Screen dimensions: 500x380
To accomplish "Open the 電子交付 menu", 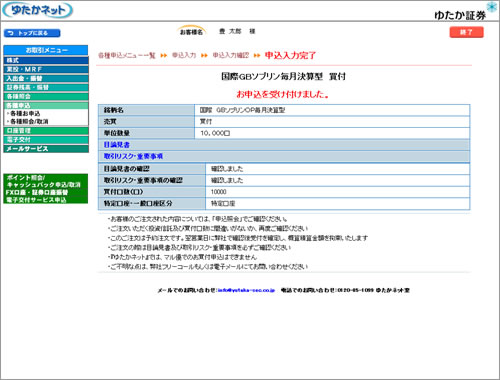I will [46, 140].
